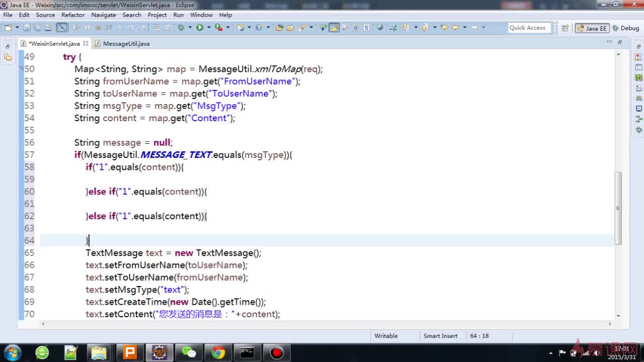Click the horizontal scroll left arrow
Screen dimensions: 644x362
pyautogui.click(x=43, y=324)
